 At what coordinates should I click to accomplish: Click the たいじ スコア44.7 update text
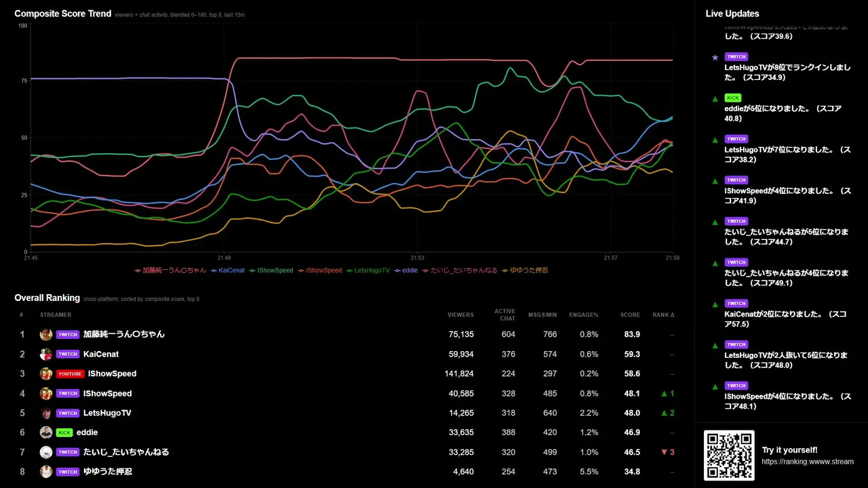786,237
